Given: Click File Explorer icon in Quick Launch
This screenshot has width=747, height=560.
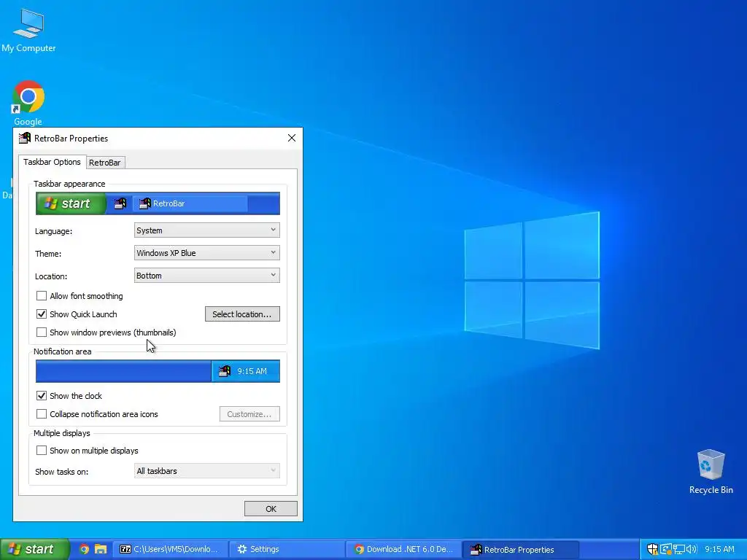Looking at the screenshot, I should (101, 549).
